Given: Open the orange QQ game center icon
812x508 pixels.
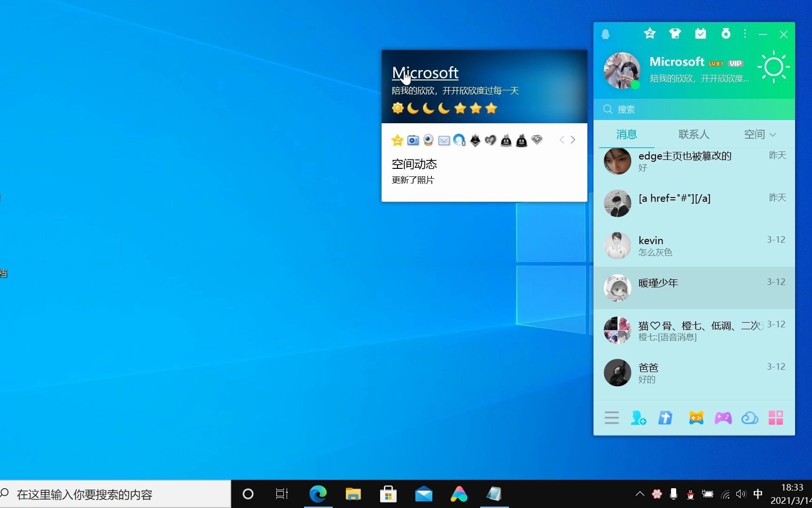Looking at the screenshot, I should [696, 418].
